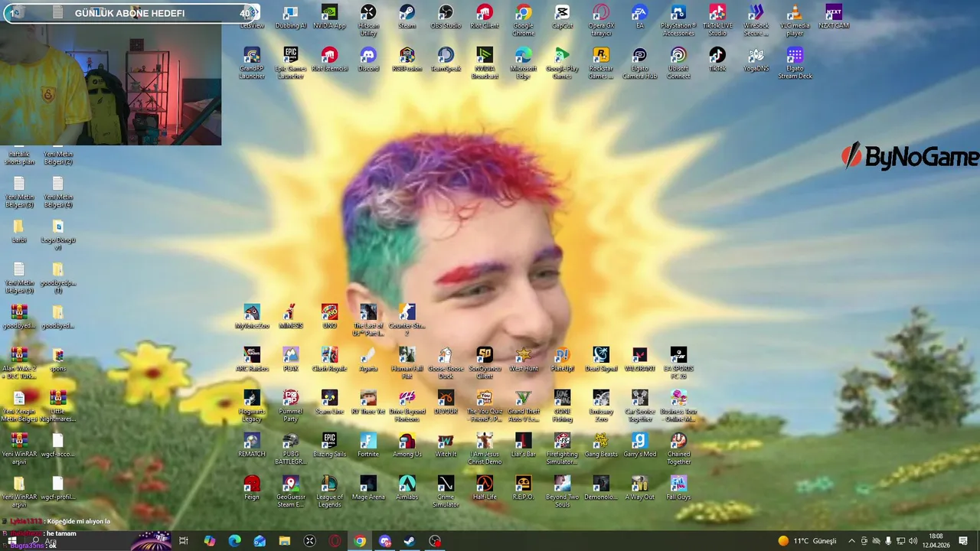Select the DEVOUR desktop icon
This screenshot has height=551, width=980.
(x=446, y=403)
